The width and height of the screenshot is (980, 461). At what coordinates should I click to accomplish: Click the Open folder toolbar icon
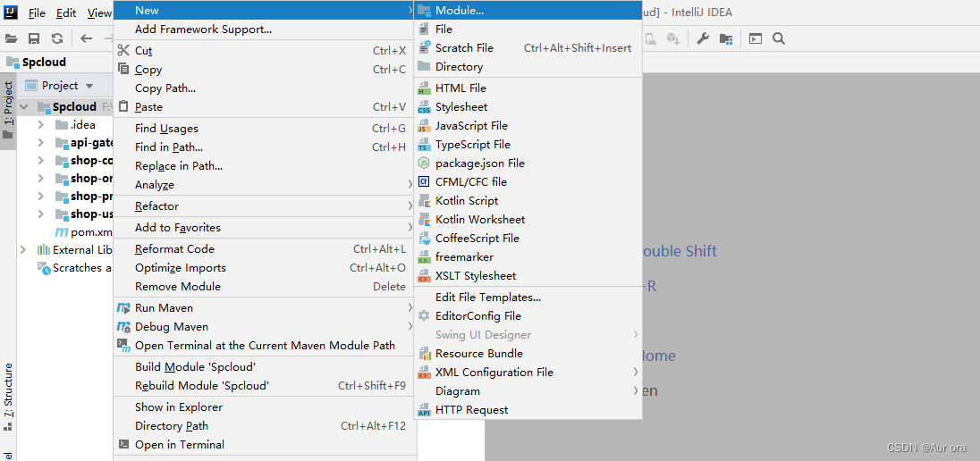12,38
